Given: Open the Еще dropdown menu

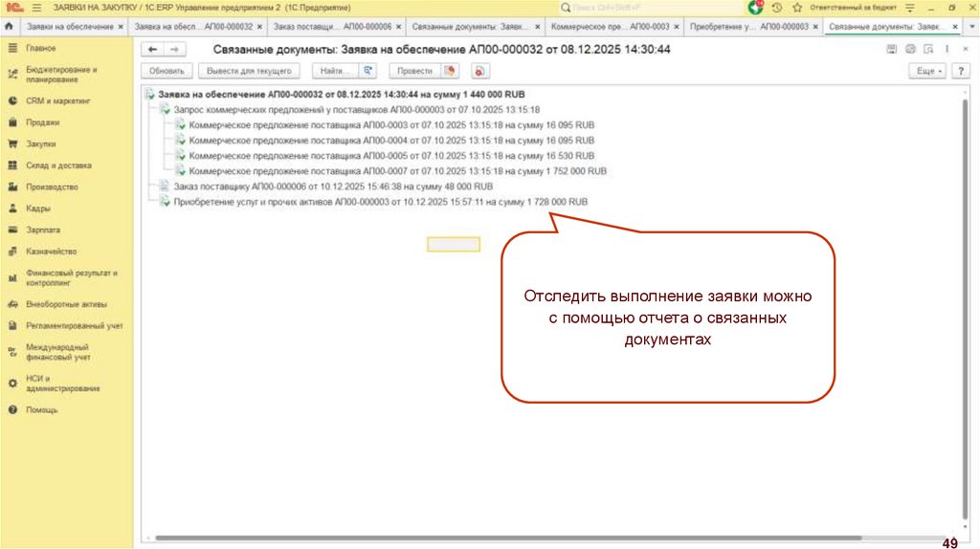Looking at the screenshot, I should [x=928, y=71].
